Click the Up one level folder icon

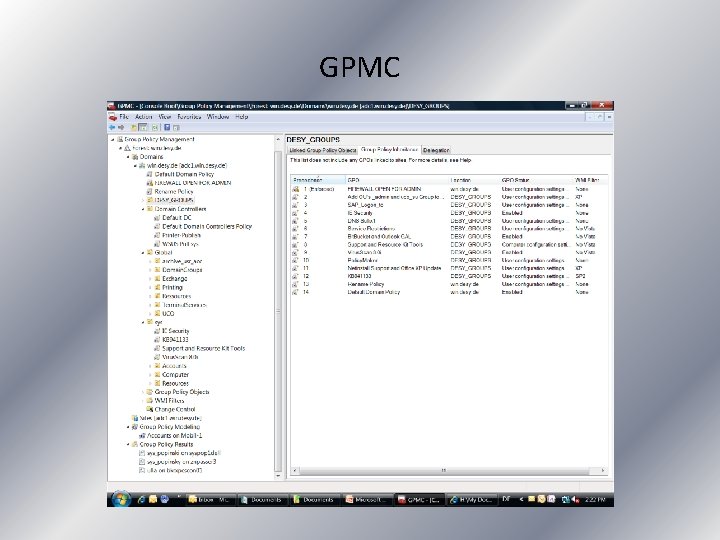pos(134,127)
